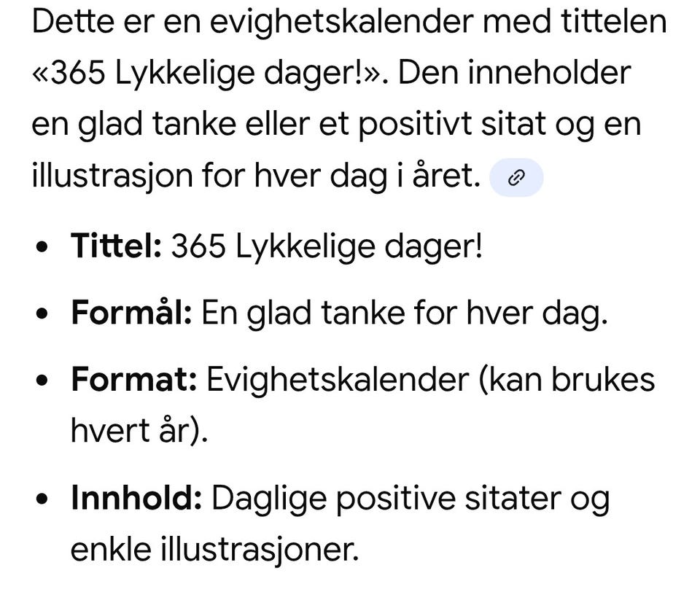Click the bullet point before Innhold
This screenshot has height=600, width=700.
(x=42, y=499)
